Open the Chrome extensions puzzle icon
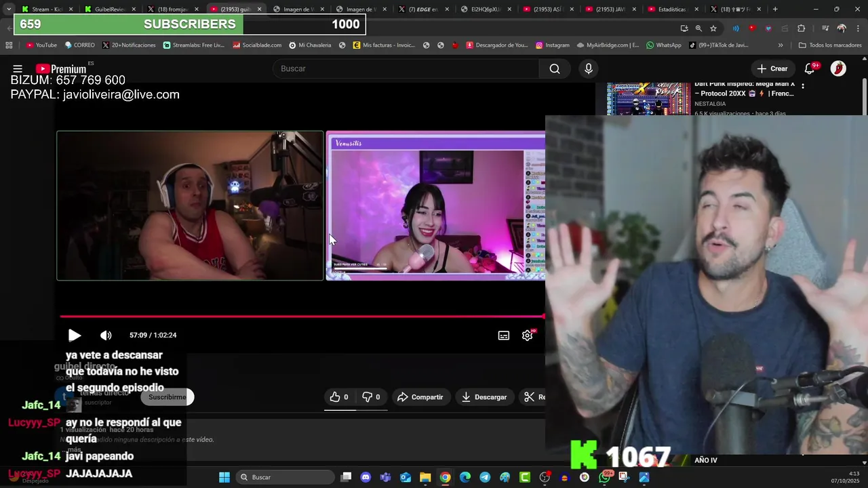Screen dimensions: 868x488 [802, 28]
